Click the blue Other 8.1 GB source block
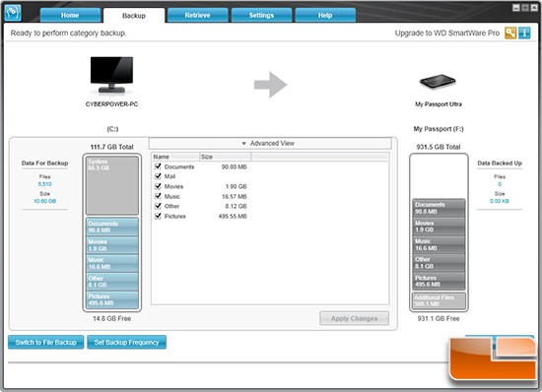The width and height of the screenshot is (542, 392). click(x=112, y=282)
